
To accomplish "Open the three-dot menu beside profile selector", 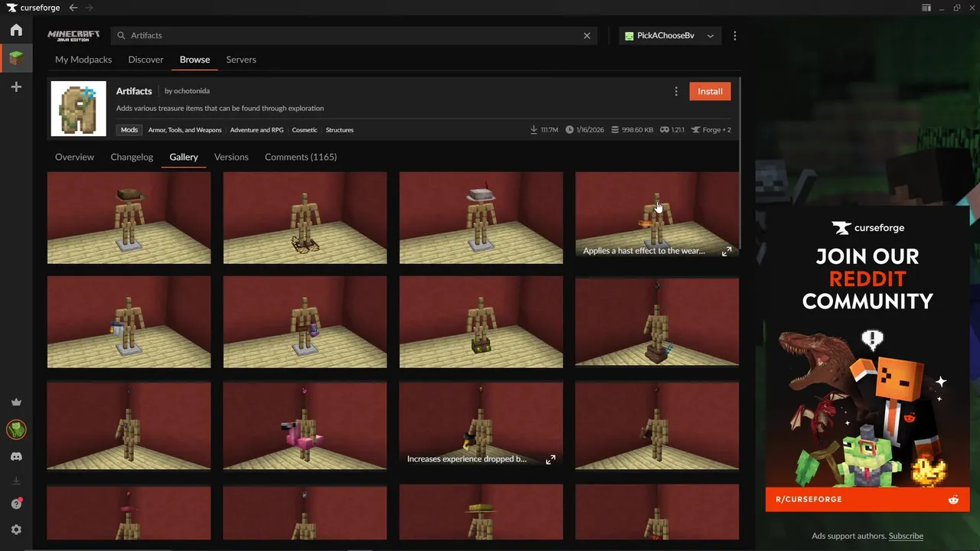I will pos(735,36).
